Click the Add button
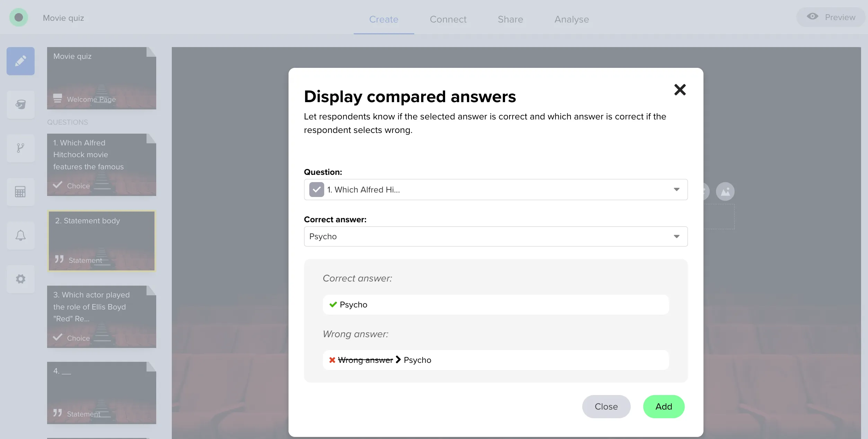This screenshot has height=439, width=868. click(663, 406)
